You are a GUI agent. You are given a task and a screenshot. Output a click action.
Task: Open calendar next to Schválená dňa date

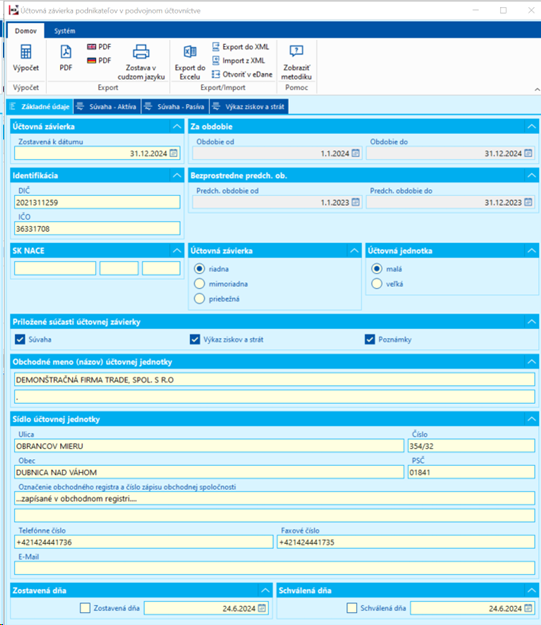coord(528,608)
